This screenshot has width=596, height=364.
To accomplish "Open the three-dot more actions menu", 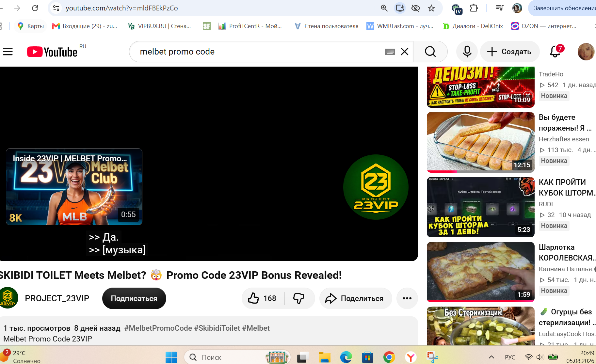I will click(x=407, y=298).
